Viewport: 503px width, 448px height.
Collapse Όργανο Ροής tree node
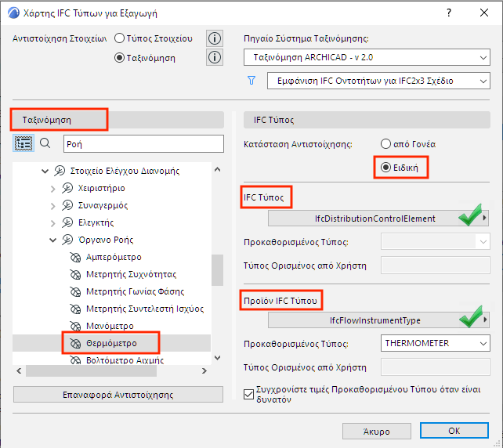tap(53, 240)
